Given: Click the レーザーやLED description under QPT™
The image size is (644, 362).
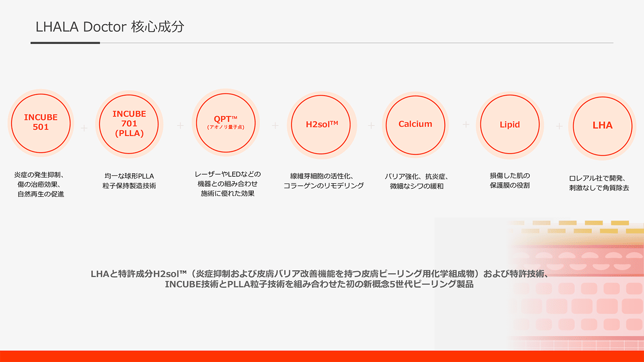Looking at the screenshot, I should click(x=228, y=184).
